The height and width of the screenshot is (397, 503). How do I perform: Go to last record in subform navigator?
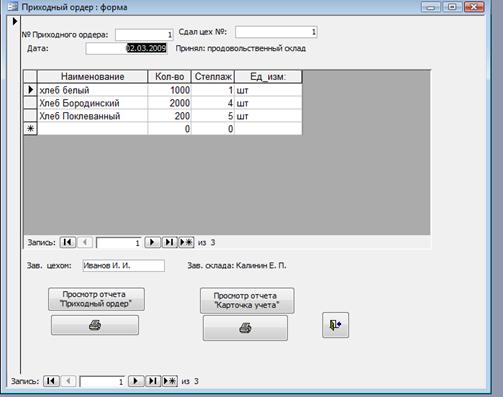tap(169, 242)
